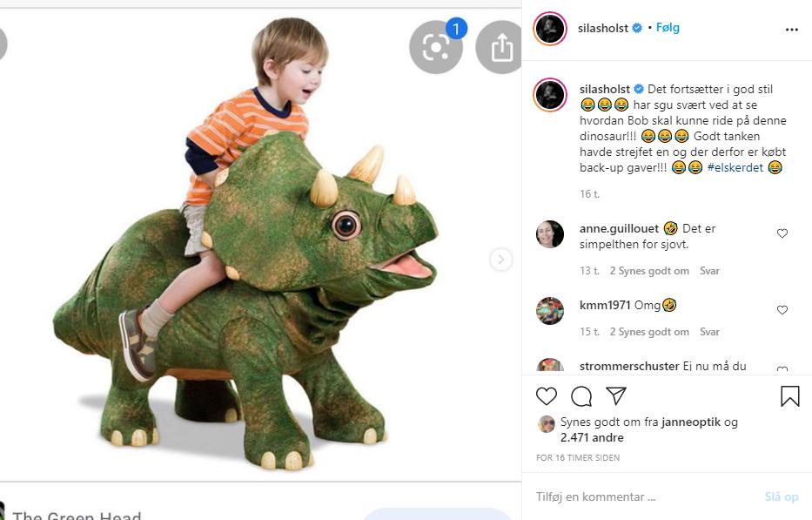Screen dimensions: 812x520
Task: Open strommerschuster's profile
Action: [629, 366]
